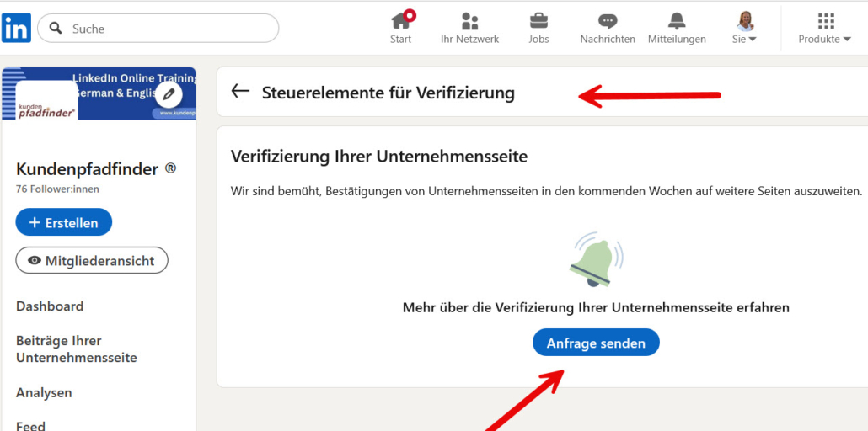Screen dimensions: 868x431
Task: Click the LinkedIn logo icon
Action: point(17,28)
